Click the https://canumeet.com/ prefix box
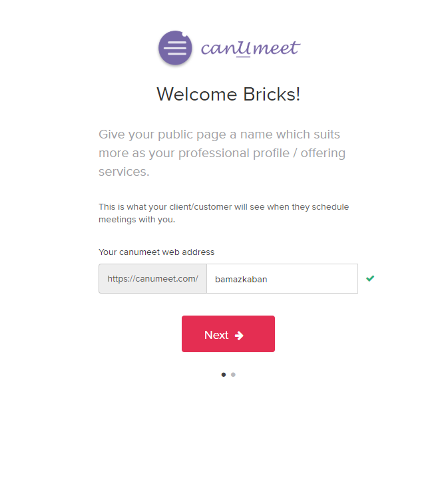 click(x=152, y=278)
